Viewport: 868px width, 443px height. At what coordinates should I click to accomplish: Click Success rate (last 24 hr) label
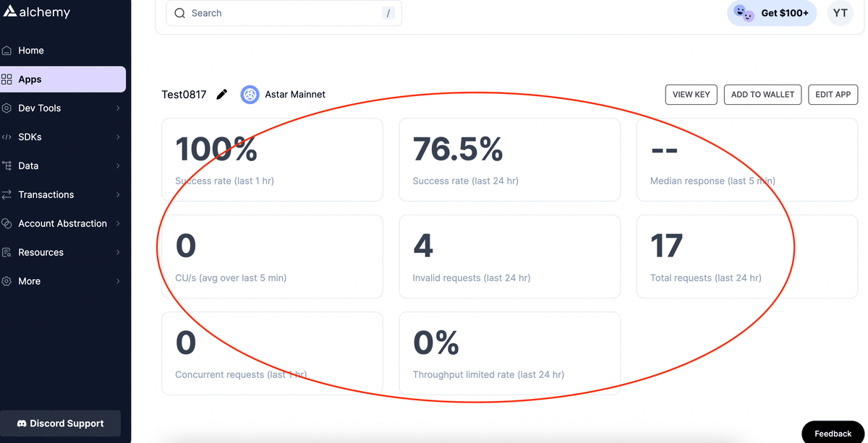pos(465,181)
